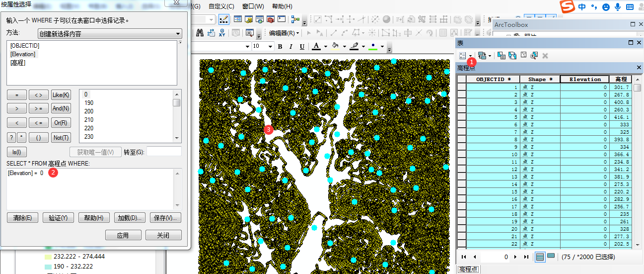Click the Elevation column header
Viewport: 644px width, 274px height.
tap(585, 79)
